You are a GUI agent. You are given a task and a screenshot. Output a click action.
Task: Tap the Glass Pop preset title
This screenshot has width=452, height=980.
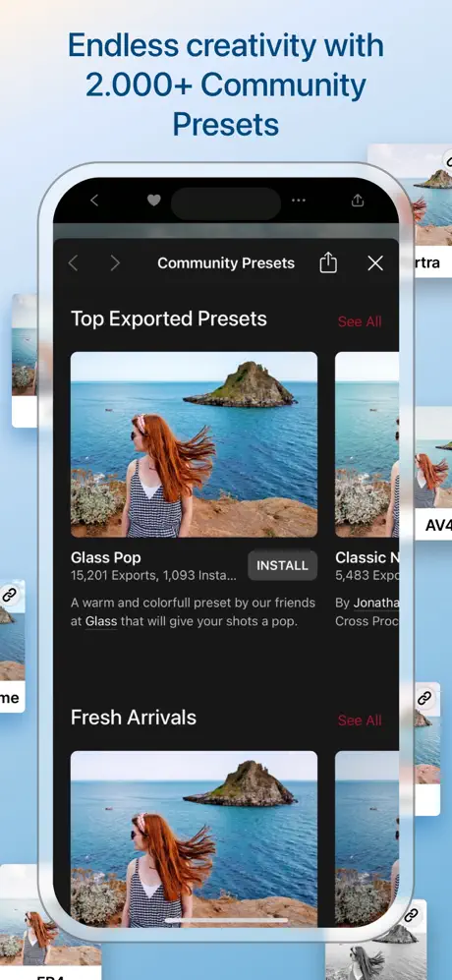pyautogui.click(x=106, y=557)
